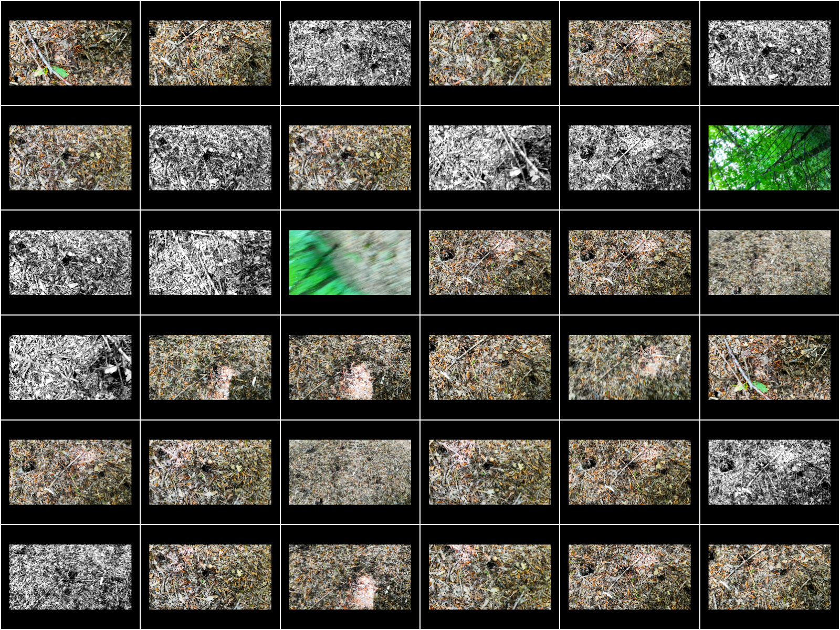The width and height of the screenshot is (840, 630).
Task: Click the green leaf thumbnail ending fourth row
Action: (x=769, y=367)
